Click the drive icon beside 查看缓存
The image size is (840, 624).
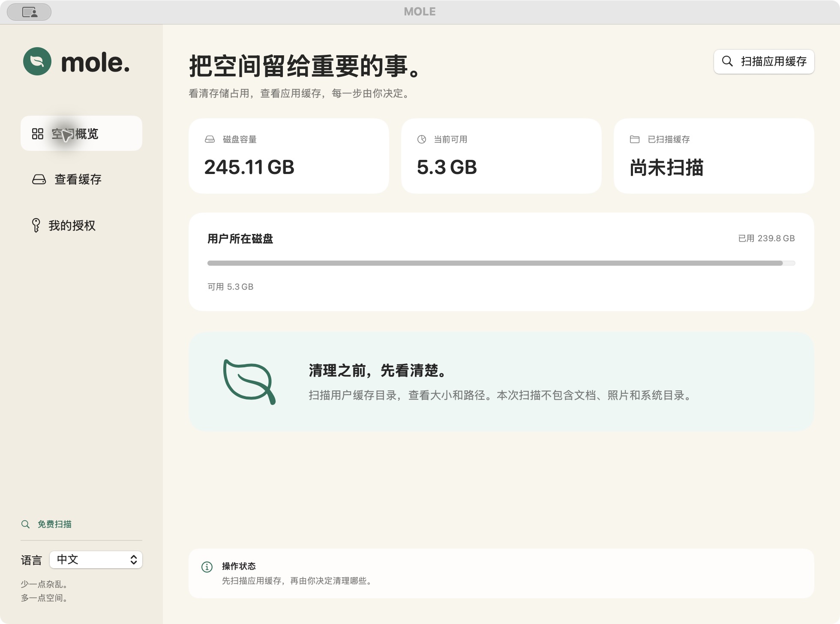[x=39, y=179]
